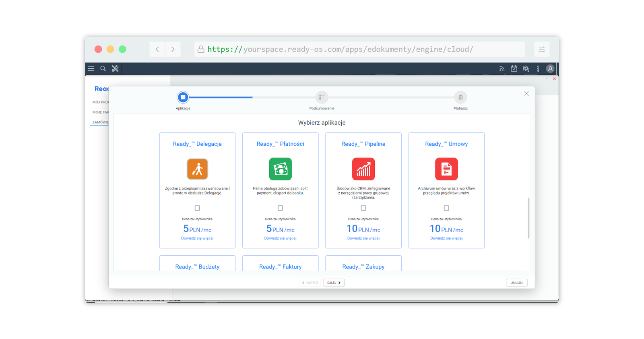Select the ZAMÓWIENIA sidebar tab
This screenshot has width=644, height=339.
[x=100, y=122]
